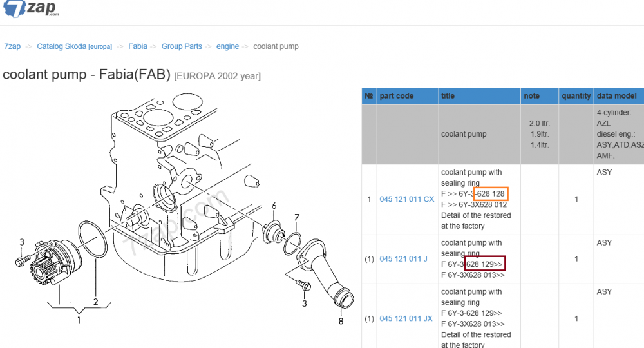
Task: Open the 7zap breadcrumb link
Action: [x=12, y=46]
